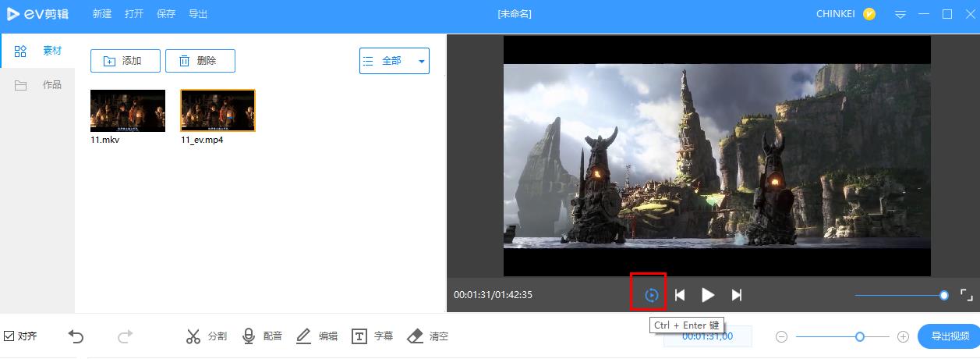Clear the timeline with 清空
Viewport: 980px width, 359px height.
(x=427, y=336)
